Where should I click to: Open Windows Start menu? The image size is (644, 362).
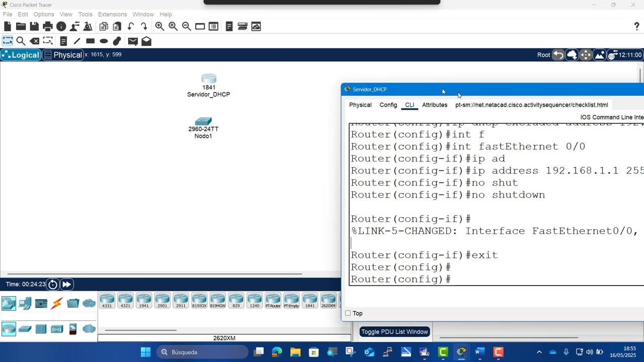pos(145,352)
